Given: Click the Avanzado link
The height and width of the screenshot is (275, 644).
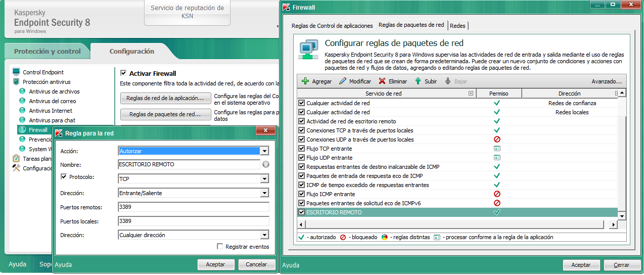Looking at the screenshot, I should 607,81.
